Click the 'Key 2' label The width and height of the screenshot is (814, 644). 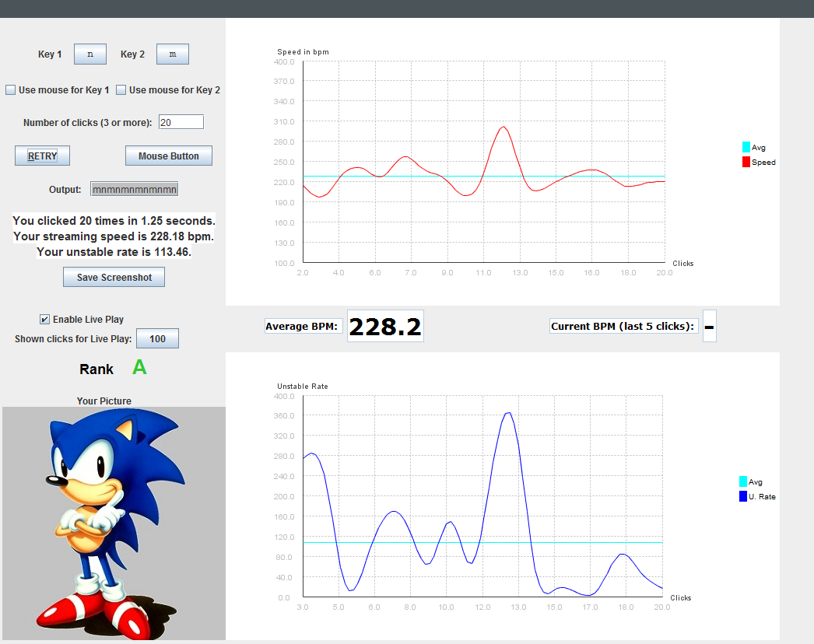[x=132, y=54]
